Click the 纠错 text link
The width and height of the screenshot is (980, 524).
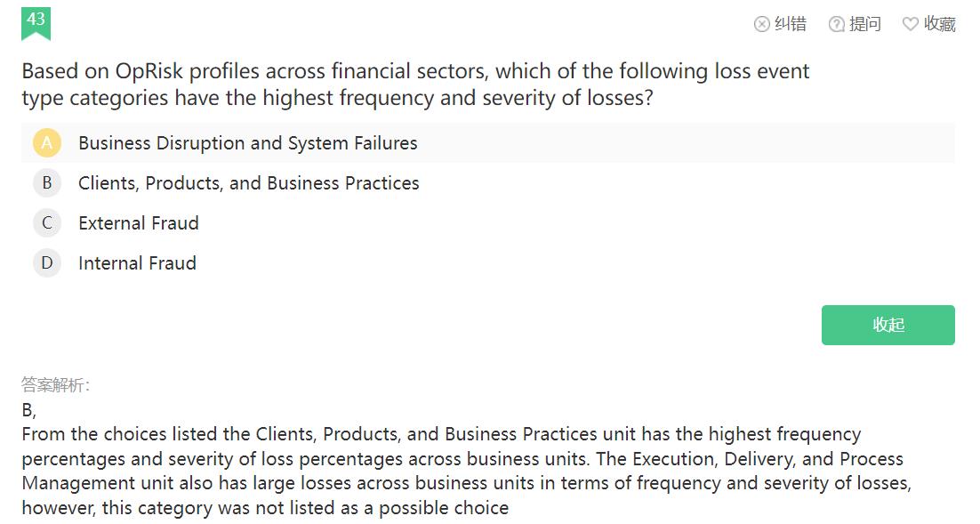click(x=790, y=24)
